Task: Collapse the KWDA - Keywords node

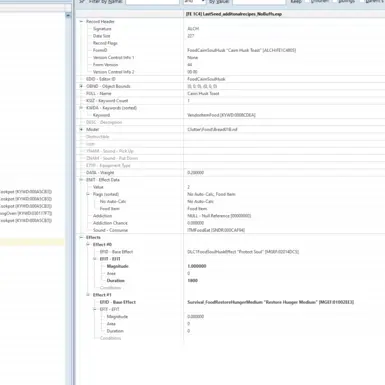Action: coord(81,108)
